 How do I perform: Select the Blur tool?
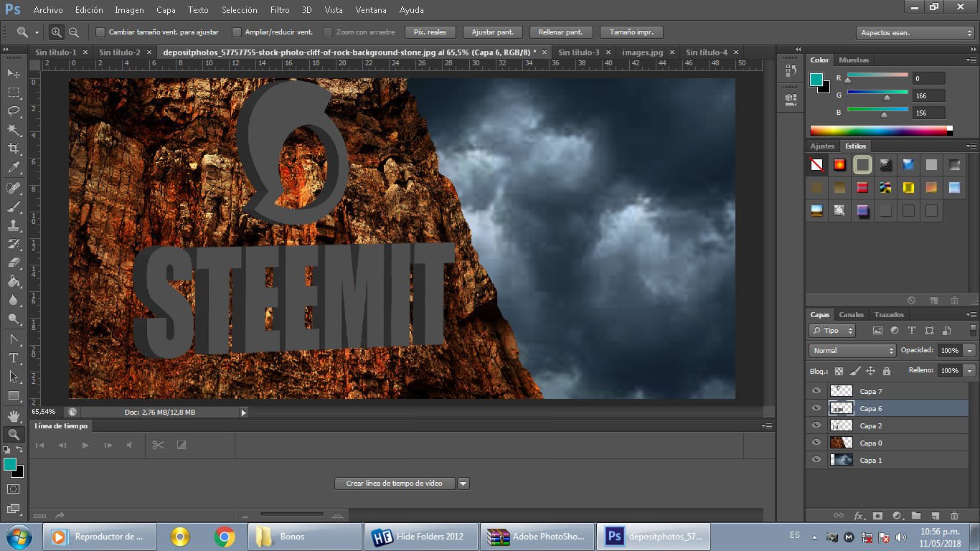(x=14, y=300)
